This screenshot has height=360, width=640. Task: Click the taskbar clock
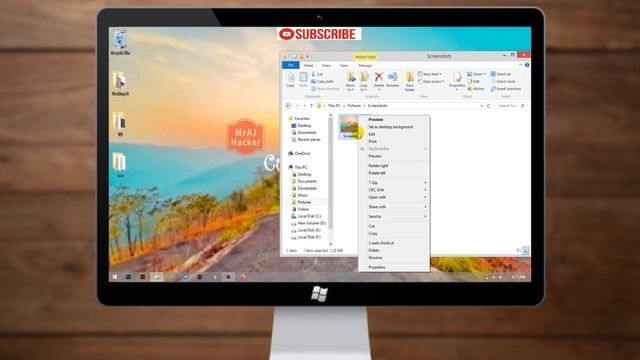[x=519, y=277]
